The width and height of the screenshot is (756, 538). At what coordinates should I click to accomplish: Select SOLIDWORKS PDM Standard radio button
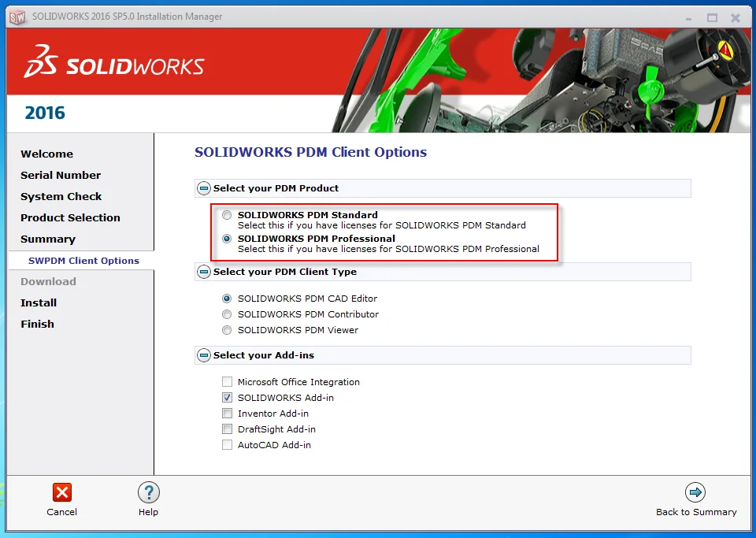(227, 215)
